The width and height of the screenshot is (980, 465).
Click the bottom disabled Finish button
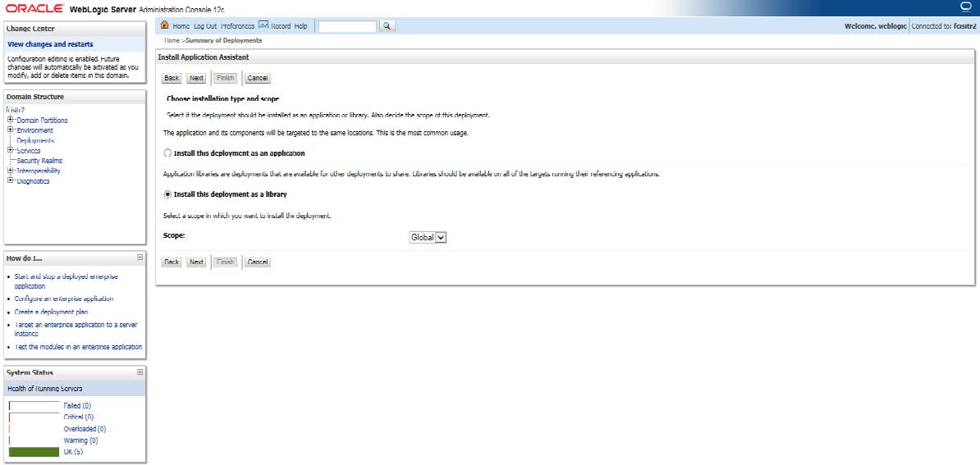[x=225, y=262]
